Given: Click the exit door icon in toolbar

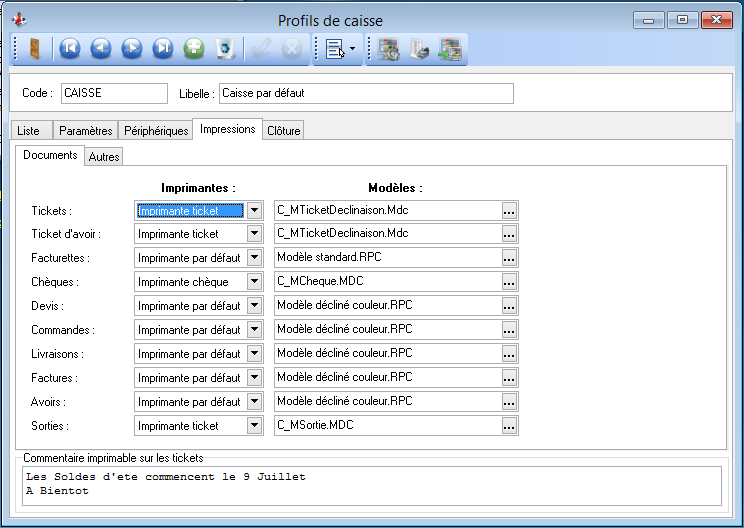Looking at the screenshot, I should [x=34, y=48].
